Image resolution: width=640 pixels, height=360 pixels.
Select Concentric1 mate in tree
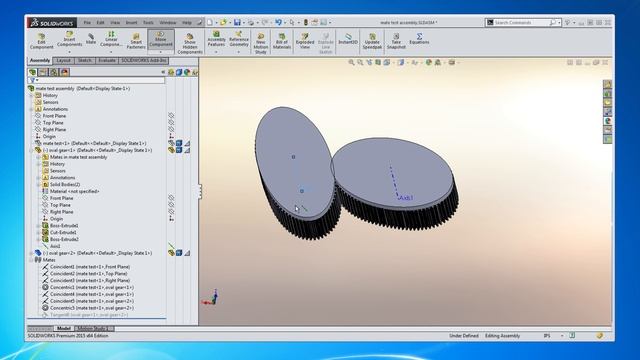[x=88, y=287]
